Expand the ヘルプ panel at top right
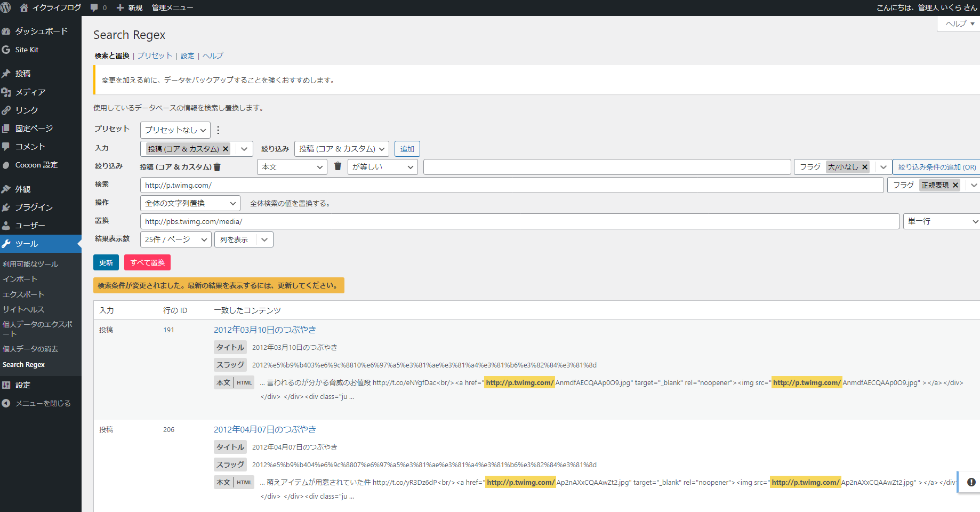Image resolution: width=980 pixels, height=512 pixels. (959, 23)
